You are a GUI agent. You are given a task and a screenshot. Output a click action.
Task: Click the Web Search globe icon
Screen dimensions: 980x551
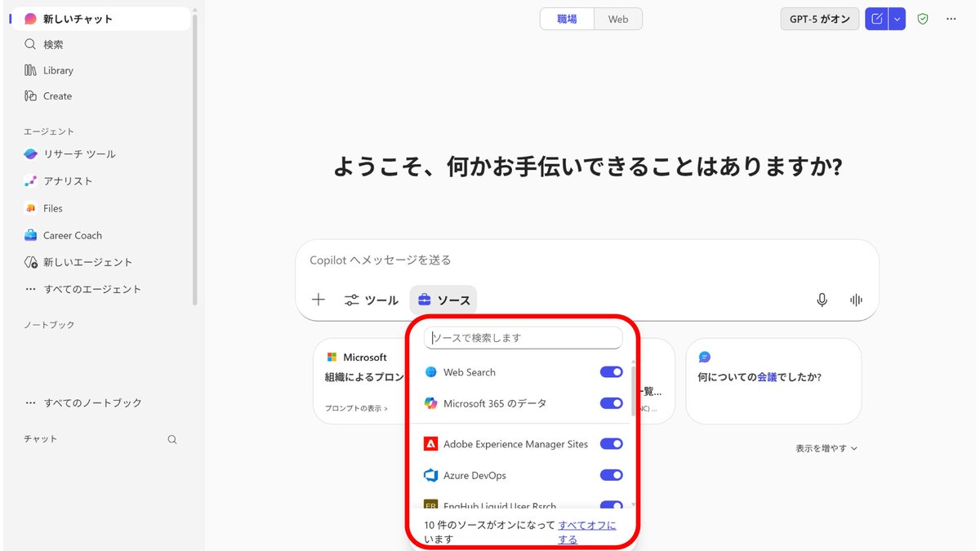coord(431,372)
